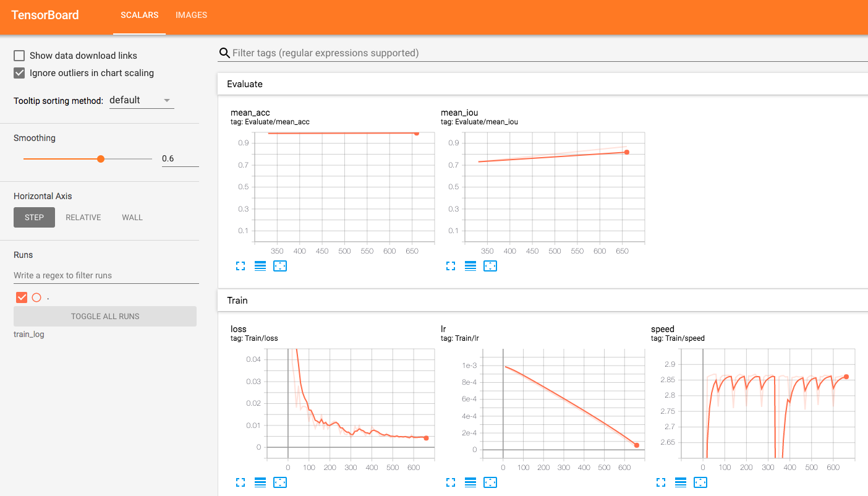Image resolution: width=868 pixels, height=496 pixels.
Task: Open the Tooltip sorting method dropdown
Action: coord(141,100)
